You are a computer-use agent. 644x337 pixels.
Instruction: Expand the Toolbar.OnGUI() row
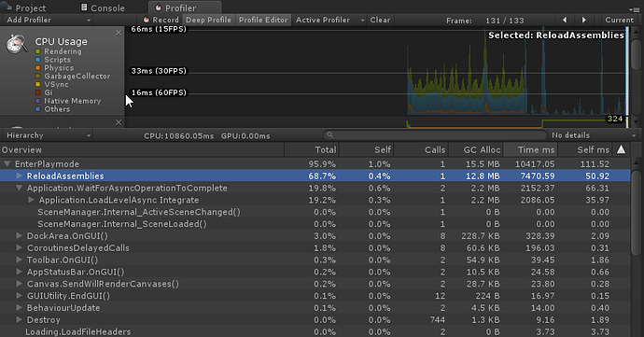point(19,260)
